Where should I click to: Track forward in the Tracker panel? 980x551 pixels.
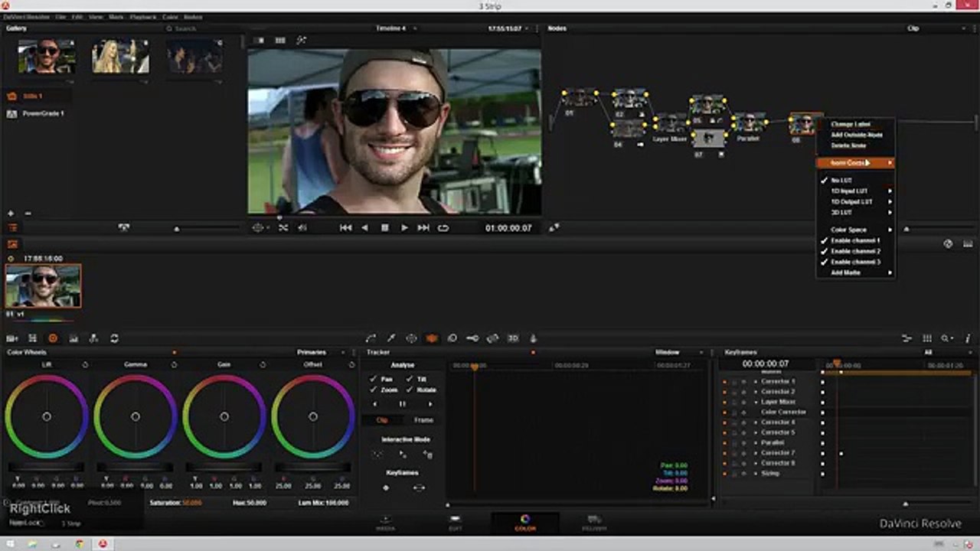pos(430,404)
